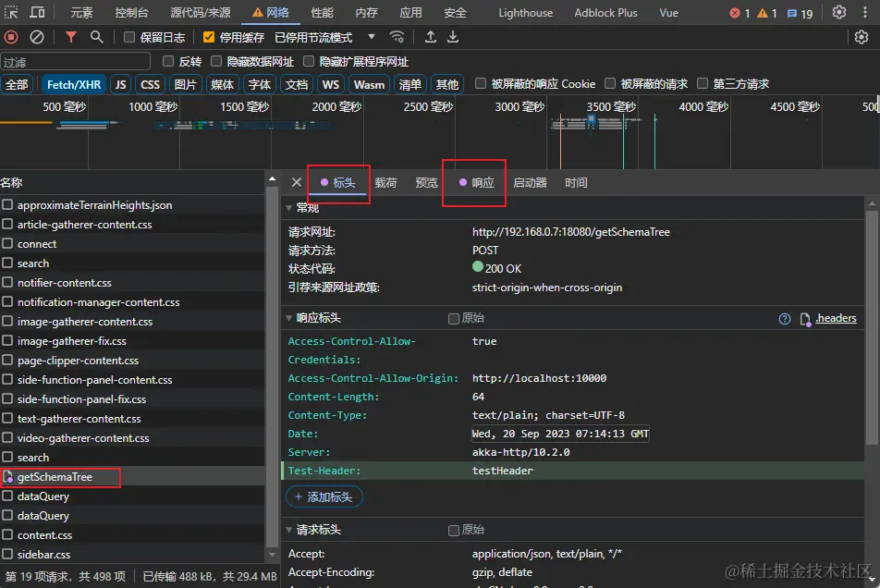Open DevTools settings gear icon
This screenshot has height=588, width=880.
click(839, 13)
